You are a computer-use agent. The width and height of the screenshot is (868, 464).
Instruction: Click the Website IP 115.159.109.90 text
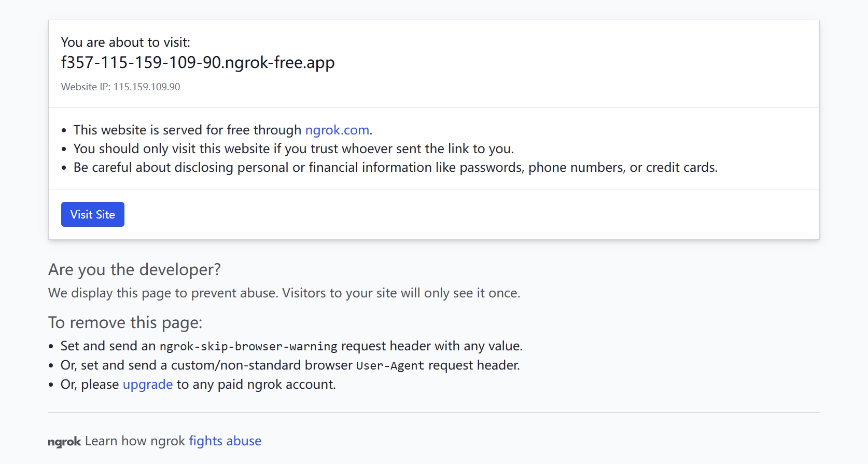click(x=120, y=87)
